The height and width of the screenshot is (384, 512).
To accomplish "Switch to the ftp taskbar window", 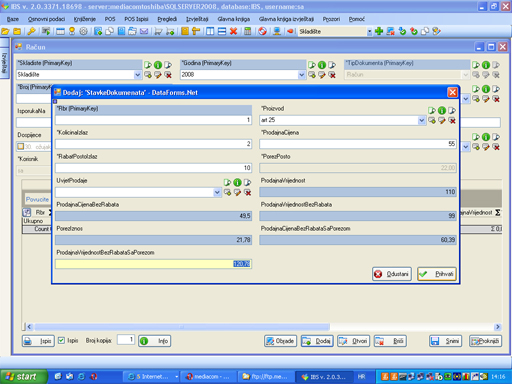I will 266,377.
